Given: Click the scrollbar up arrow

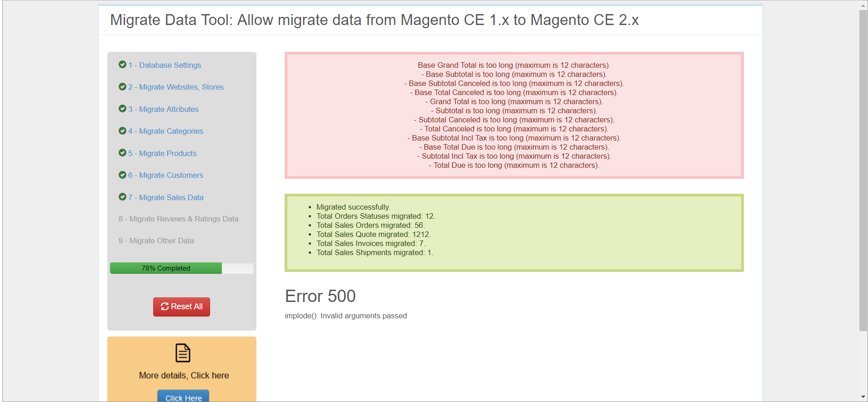Looking at the screenshot, I should [x=863, y=5].
